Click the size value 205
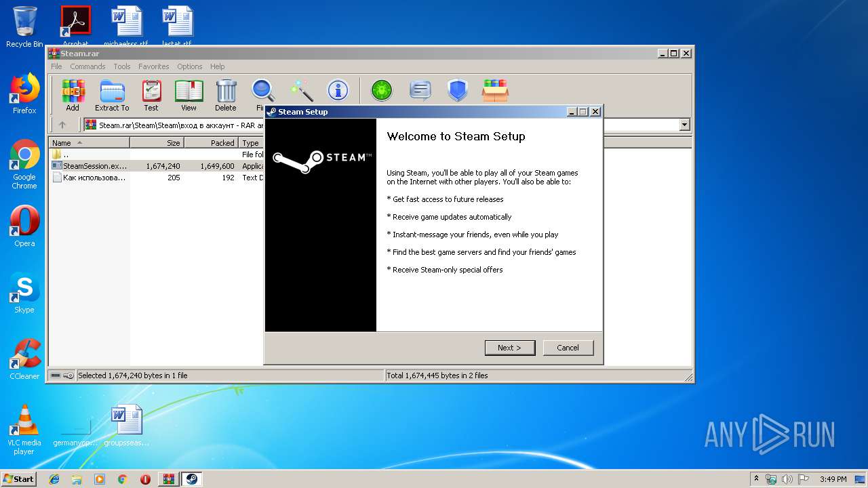Viewport: 868px width, 488px height. click(x=174, y=178)
